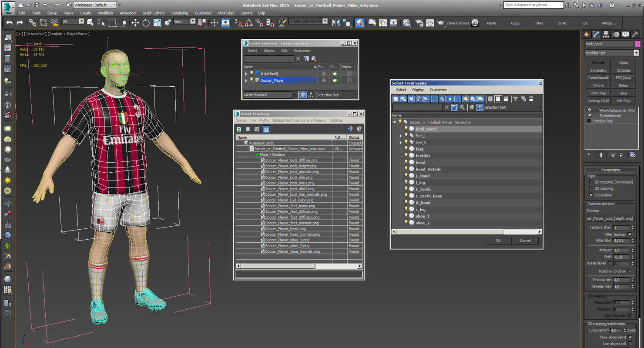644x348 pixels.
Task: Select Subdivision radio button
Action: coord(590,195)
